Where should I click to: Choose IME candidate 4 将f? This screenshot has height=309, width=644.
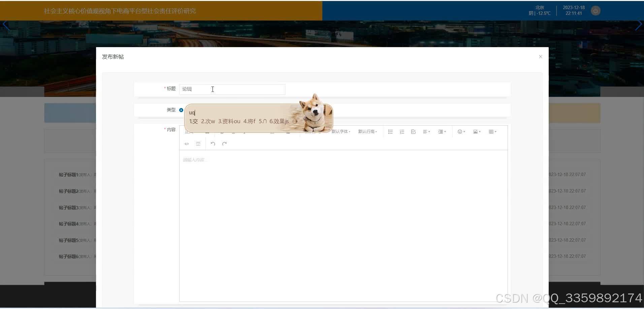pos(249,121)
